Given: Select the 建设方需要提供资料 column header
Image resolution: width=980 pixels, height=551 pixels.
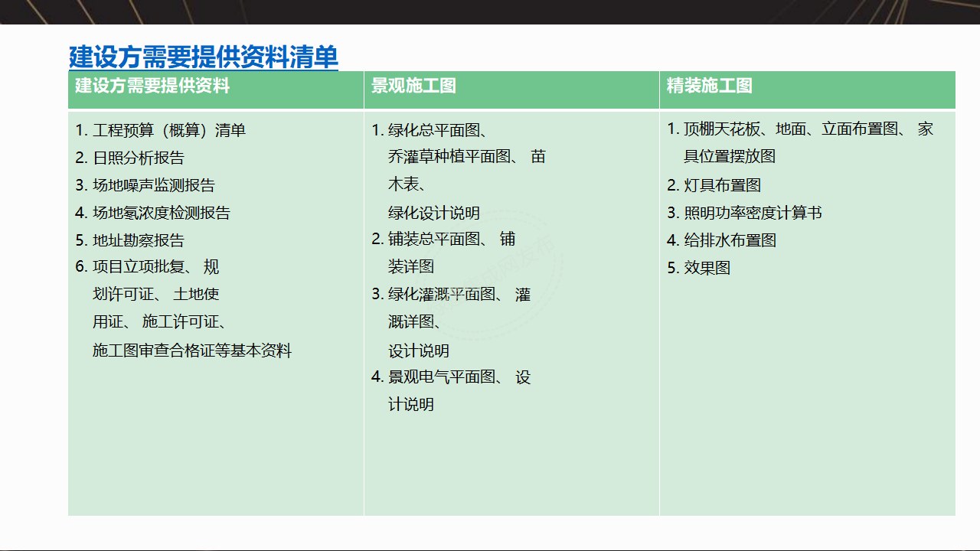Looking at the screenshot, I should click(216, 90).
